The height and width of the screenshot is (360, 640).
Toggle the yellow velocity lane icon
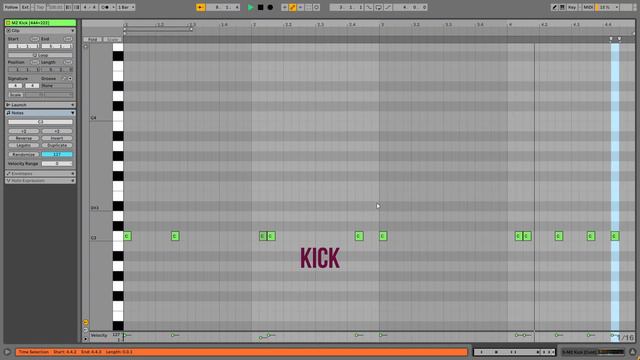coord(86,322)
